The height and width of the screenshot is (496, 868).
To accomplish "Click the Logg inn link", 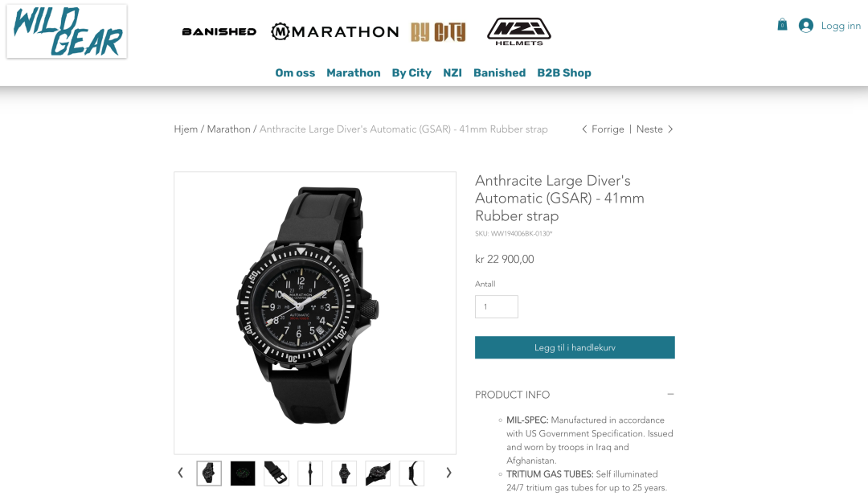I will coord(841,26).
